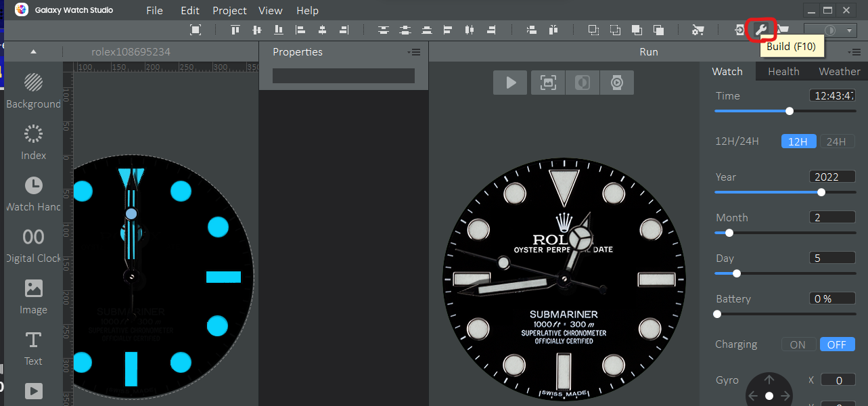Click the Gyro X value field
The width and height of the screenshot is (868, 406).
point(838,380)
